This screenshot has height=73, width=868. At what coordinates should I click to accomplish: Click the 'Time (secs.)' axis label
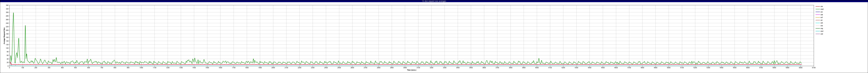pyautogui.click(x=411, y=70)
